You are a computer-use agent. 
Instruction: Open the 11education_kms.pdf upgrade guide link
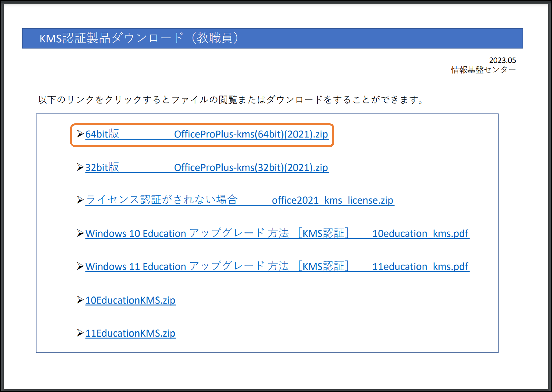[x=277, y=266]
